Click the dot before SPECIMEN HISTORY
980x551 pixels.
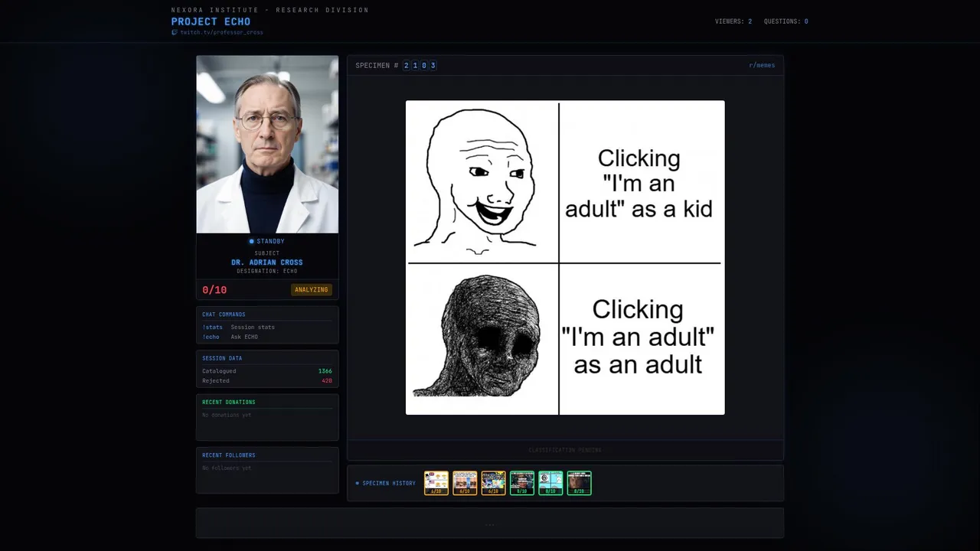pos(357,484)
